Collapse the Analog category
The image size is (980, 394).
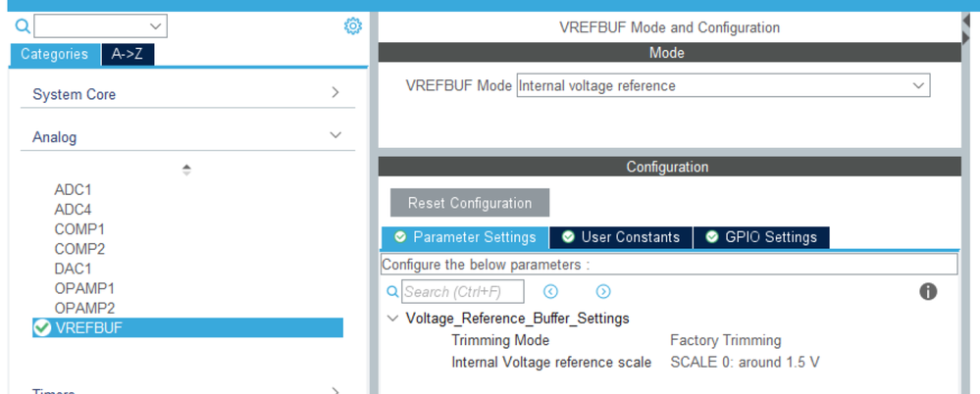pos(187,136)
